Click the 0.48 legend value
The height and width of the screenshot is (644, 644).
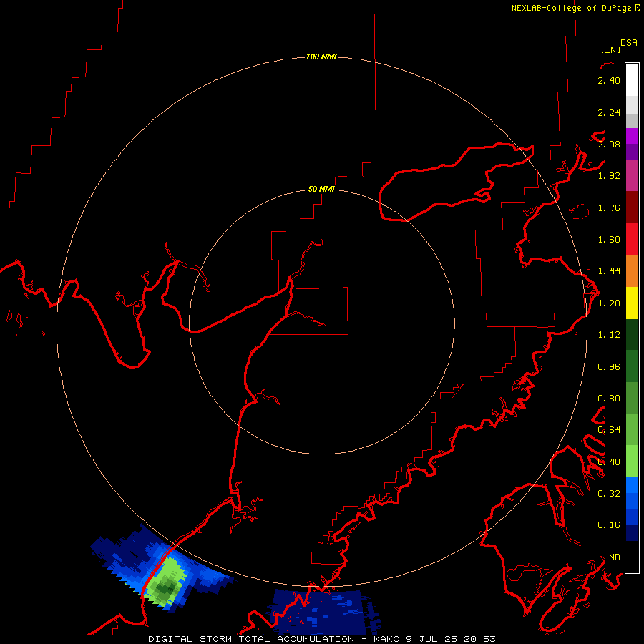coord(609,462)
